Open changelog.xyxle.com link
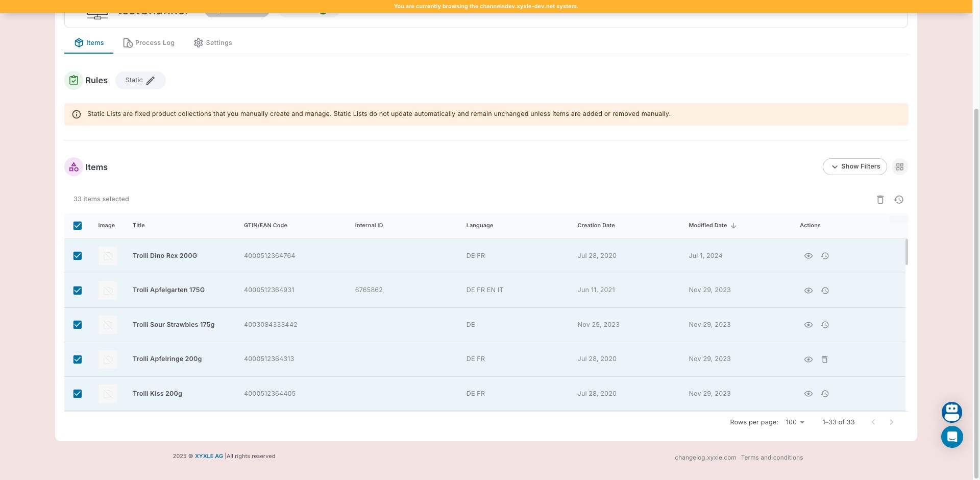The width and height of the screenshot is (980, 480). [x=705, y=458]
